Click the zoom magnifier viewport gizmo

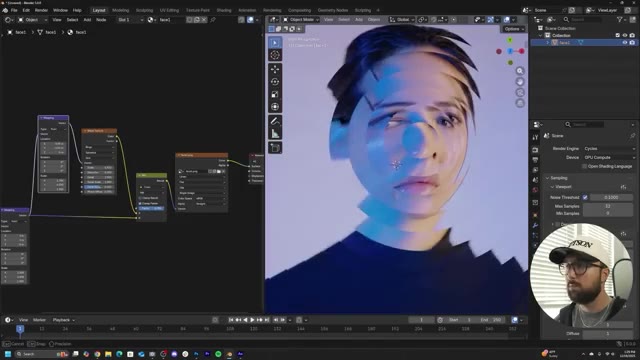pyautogui.click(x=520, y=71)
